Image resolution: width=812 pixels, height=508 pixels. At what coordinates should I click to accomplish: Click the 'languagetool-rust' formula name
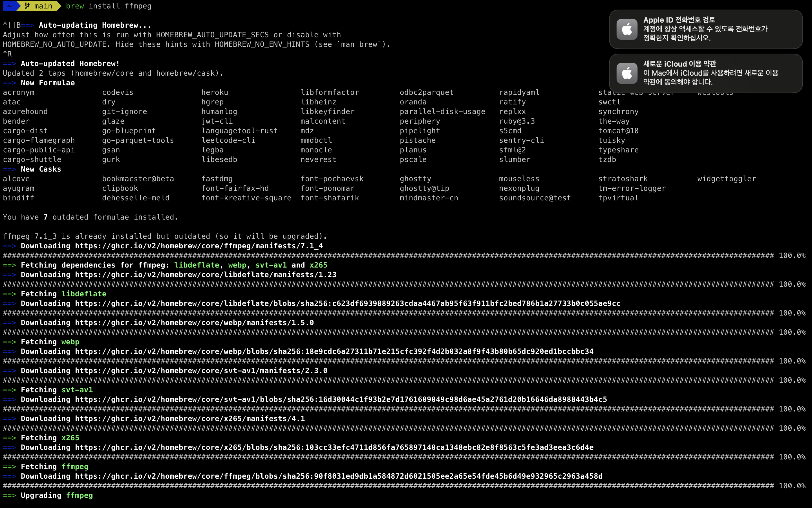240,131
